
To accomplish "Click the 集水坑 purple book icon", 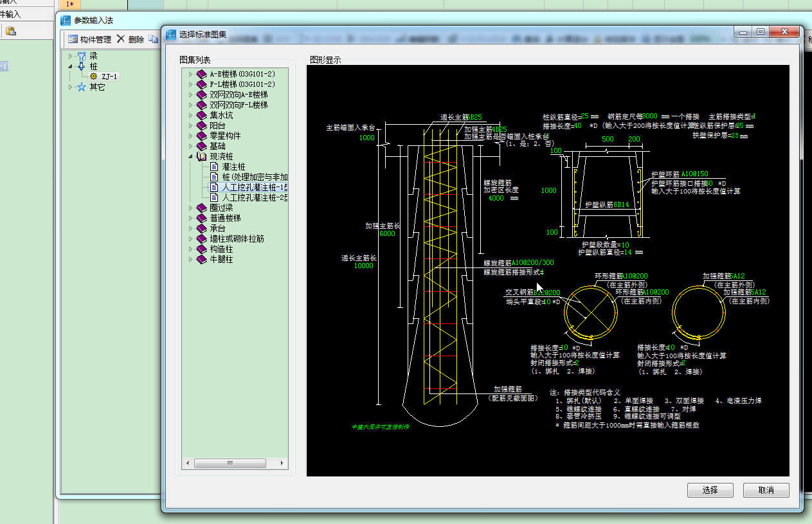I will click(202, 115).
